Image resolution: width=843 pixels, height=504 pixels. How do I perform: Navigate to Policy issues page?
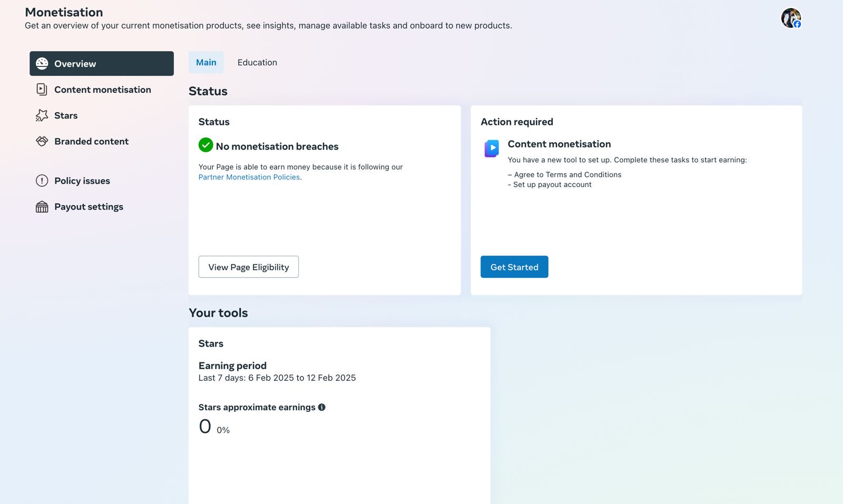(x=82, y=181)
